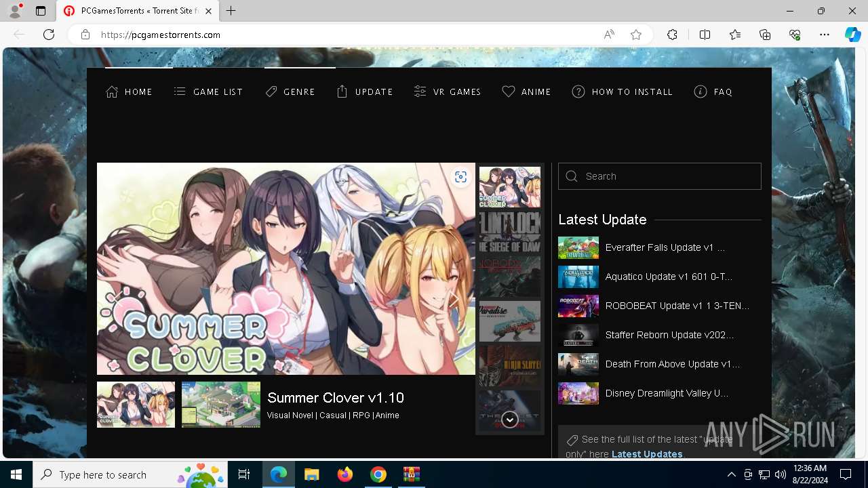Click the taskbar Type here to search box
This screenshot has height=488, width=868.
click(132, 474)
